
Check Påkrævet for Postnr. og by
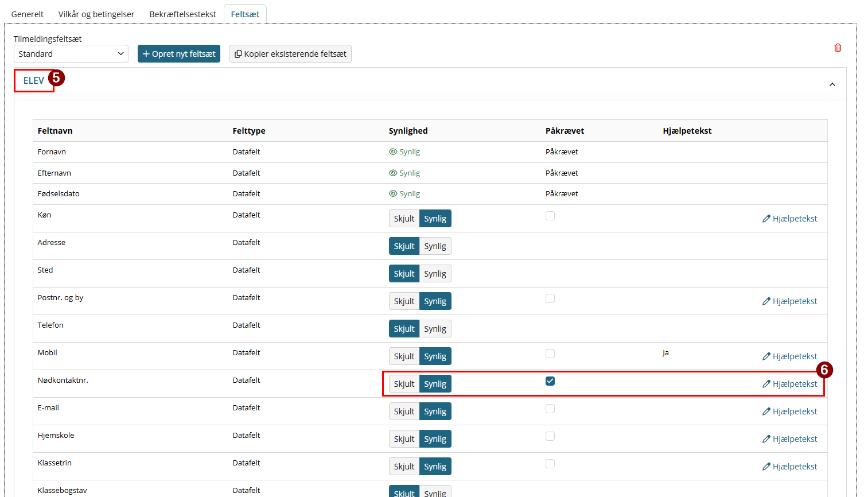pos(550,298)
